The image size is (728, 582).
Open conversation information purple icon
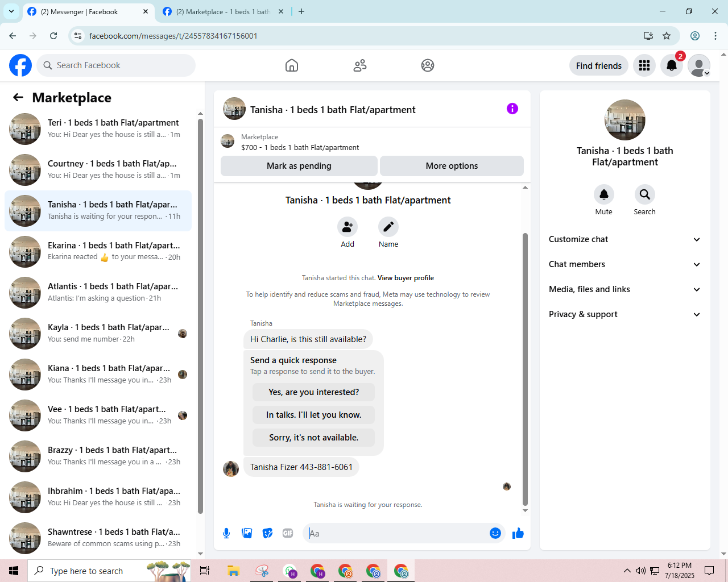(x=512, y=109)
